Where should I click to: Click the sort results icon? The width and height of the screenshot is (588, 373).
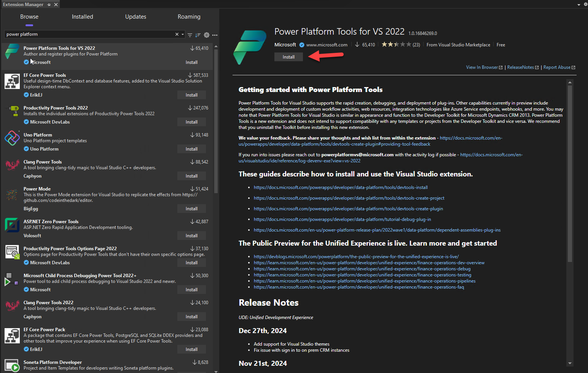point(198,35)
